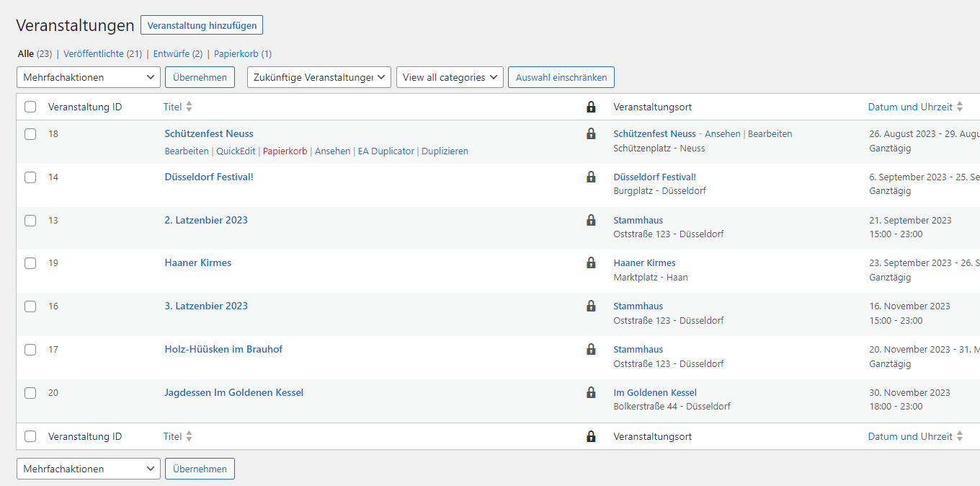The width and height of the screenshot is (980, 486).
Task: Click the sort arrows next to Datum und Uhrzeit
Action: point(961,106)
